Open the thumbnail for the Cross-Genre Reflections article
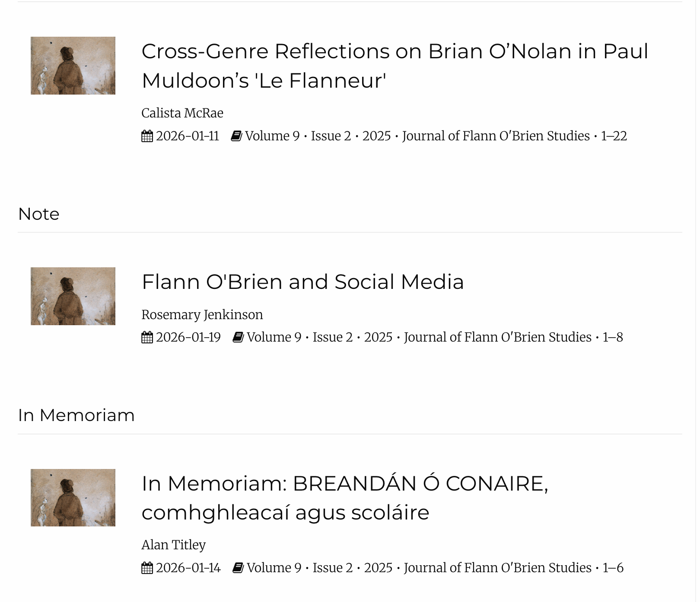Viewport: 700px width, 602px height. pyautogui.click(x=73, y=66)
